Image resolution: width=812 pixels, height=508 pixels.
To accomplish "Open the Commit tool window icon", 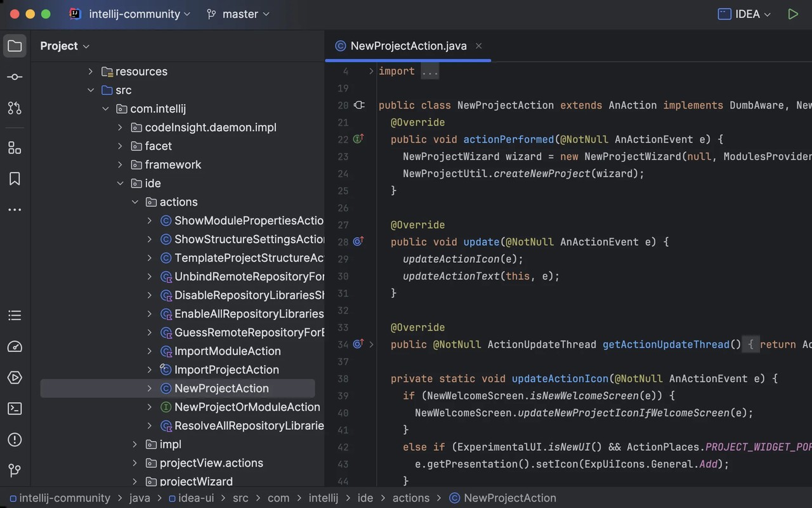I will click(15, 77).
